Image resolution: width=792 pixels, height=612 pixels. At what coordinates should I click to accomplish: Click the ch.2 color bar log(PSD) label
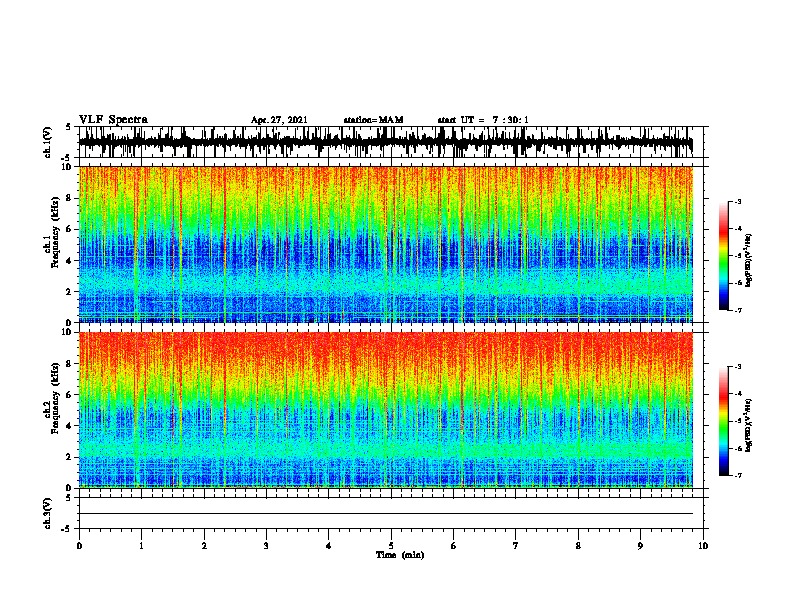(x=748, y=425)
